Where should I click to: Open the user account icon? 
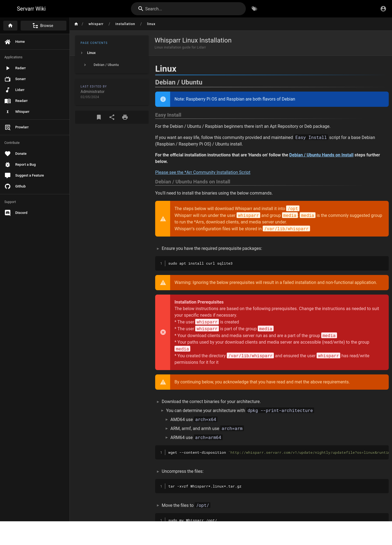(383, 9)
